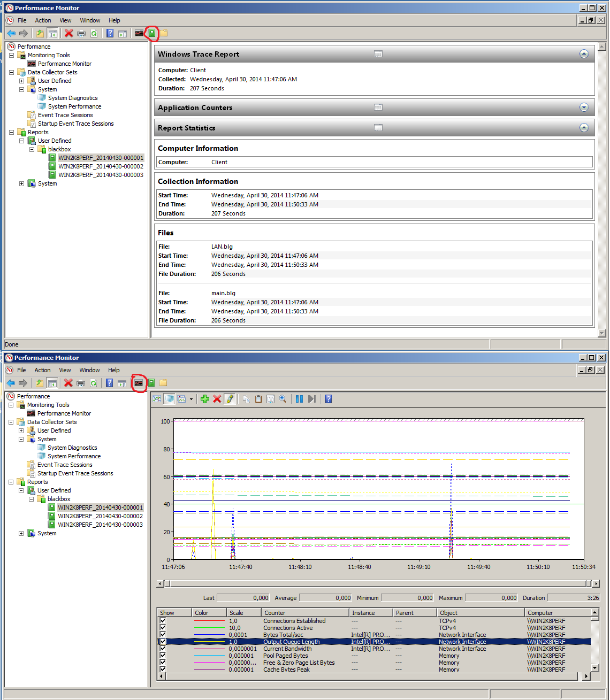This screenshot has height=700, width=610.
Task: Freeze the display with the pause icon
Action: coord(299,399)
